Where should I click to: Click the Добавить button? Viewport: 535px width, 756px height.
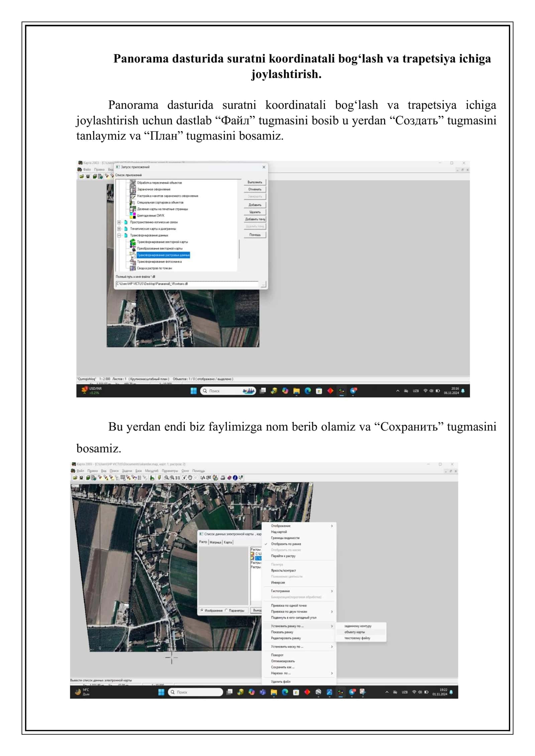(255, 205)
